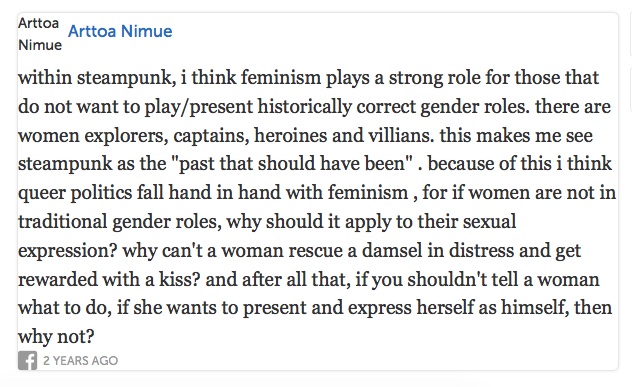This screenshot has height=387, width=632.
Task: Click the word "expression?" in the comment
Action: [67, 250]
